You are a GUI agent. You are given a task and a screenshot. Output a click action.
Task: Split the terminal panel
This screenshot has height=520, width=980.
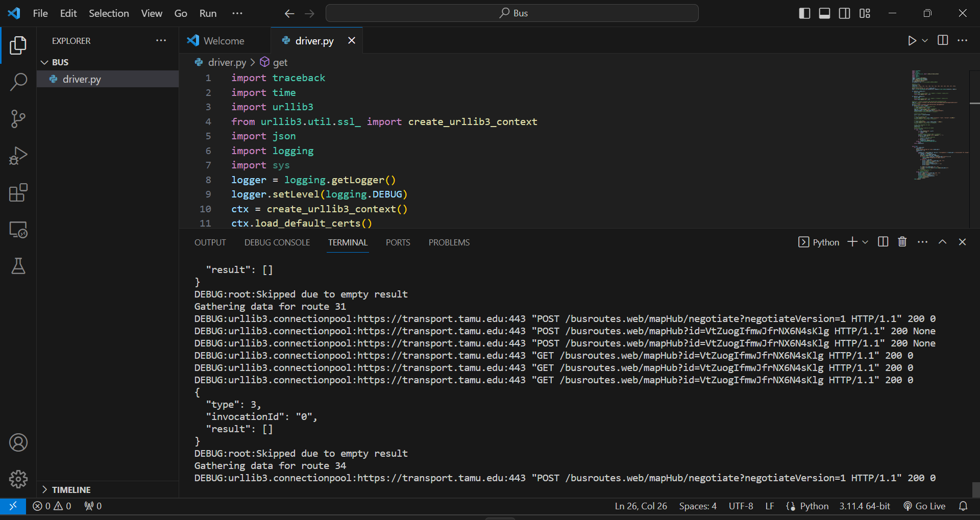click(883, 242)
